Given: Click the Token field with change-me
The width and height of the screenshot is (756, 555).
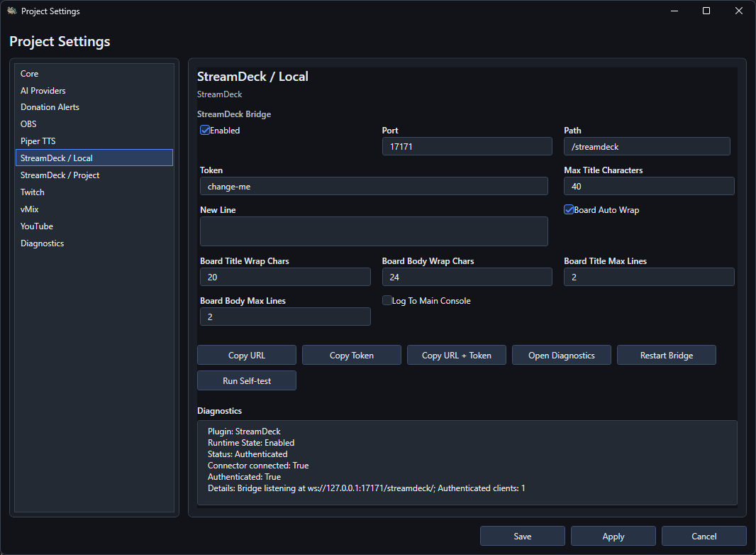Looking at the screenshot, I should pyautogui.click(x=374, y=186).
